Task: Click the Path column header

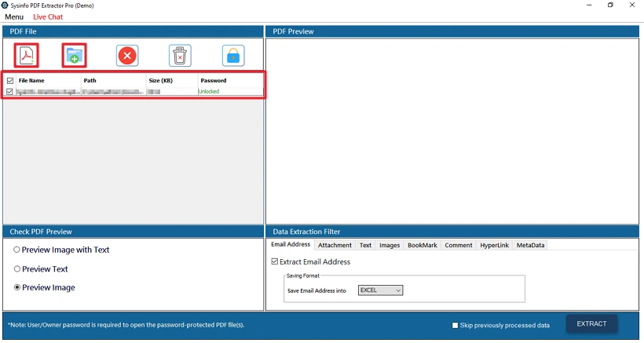Action: pos(113,80)
